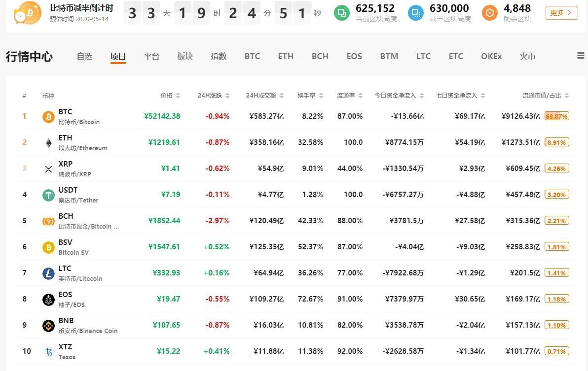The image size is (588, 371).
Task: Click the USDT Tether coin logo
Action: point(48,195)
